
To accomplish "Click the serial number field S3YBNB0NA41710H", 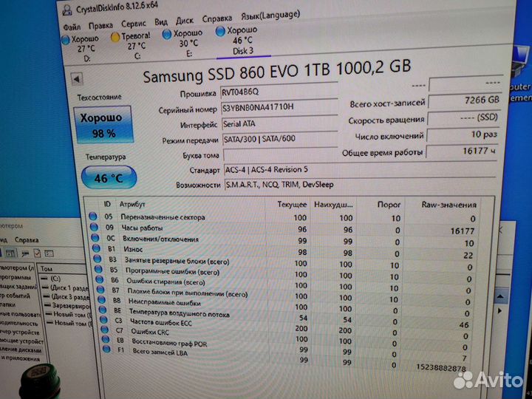I will [280, 108].
